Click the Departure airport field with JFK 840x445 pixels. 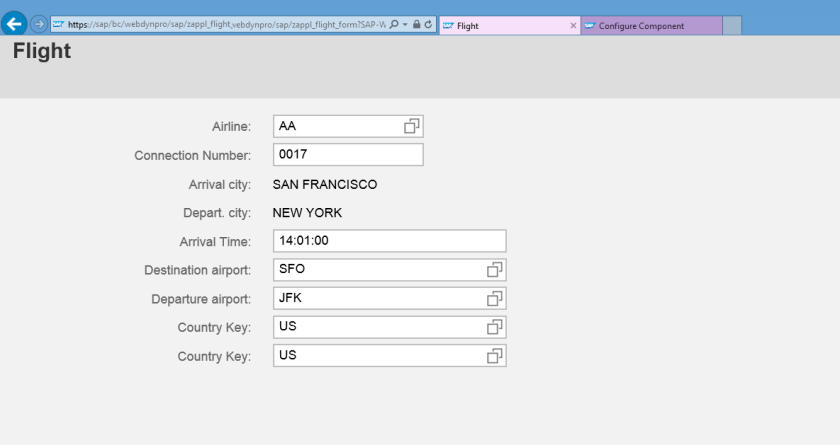[x=389, y=298]
